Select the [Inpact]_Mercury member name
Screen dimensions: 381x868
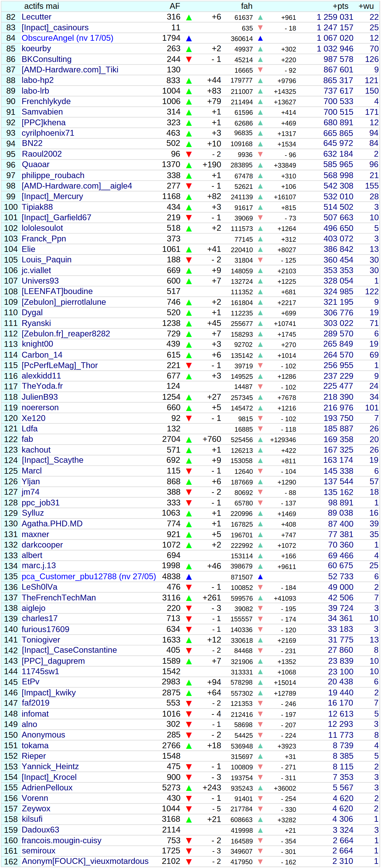coord(52,197)
